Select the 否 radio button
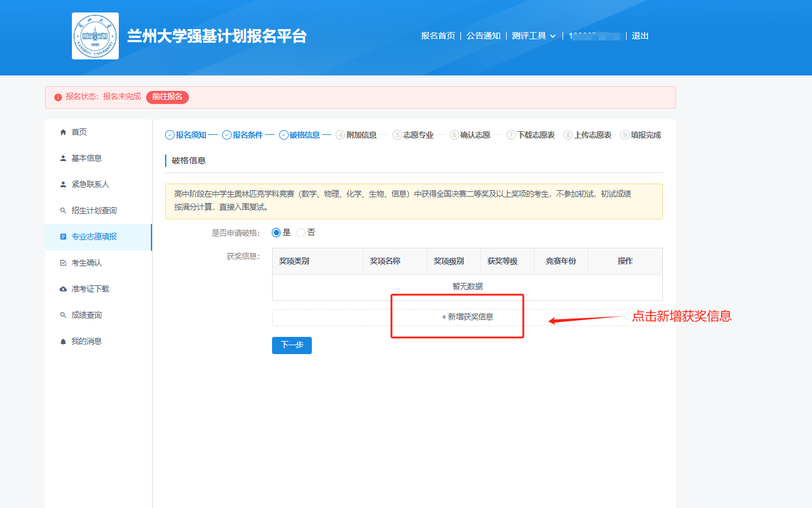Image resolution: width=812 pixels, height=508 pixels. pyautogui.click(x=301, y=233)
